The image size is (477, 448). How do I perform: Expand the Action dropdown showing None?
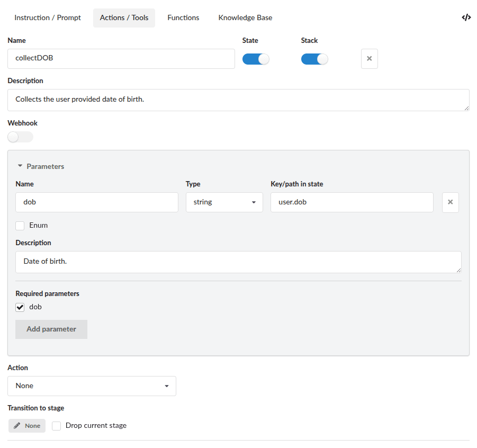[x=92, y=386]
